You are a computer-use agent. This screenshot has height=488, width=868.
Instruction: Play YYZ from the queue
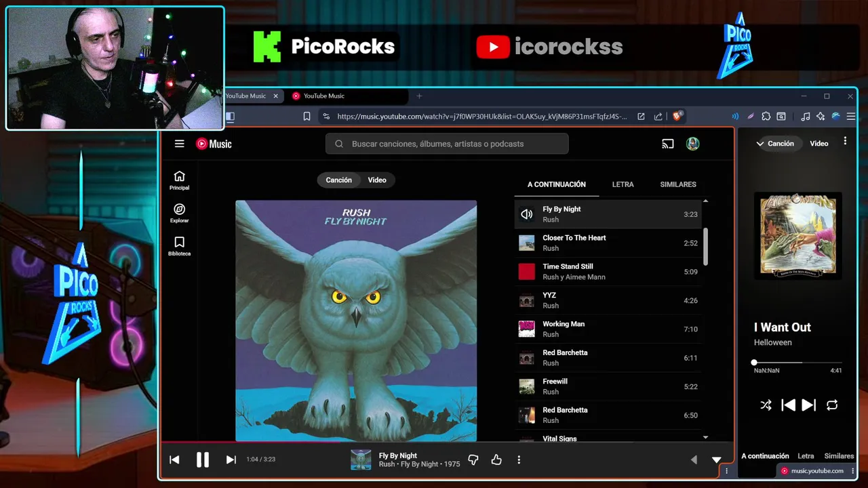coord(608,300)
